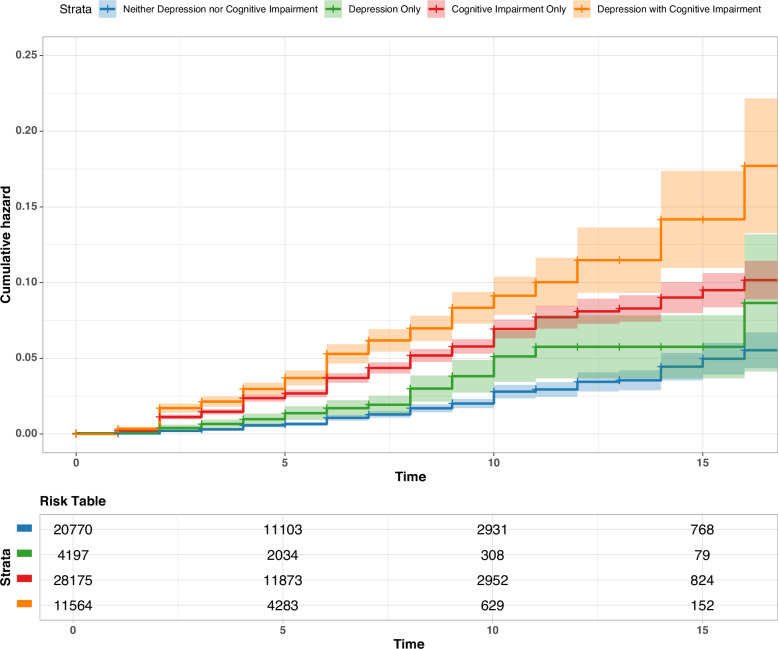Click the orange strata marker beside 11564

[24, 604]
